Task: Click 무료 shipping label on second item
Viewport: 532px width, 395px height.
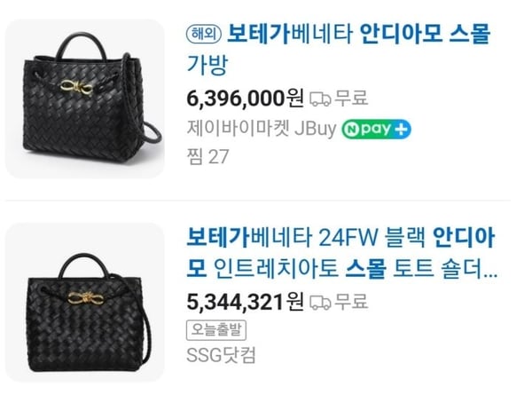Action: point(351,302)
